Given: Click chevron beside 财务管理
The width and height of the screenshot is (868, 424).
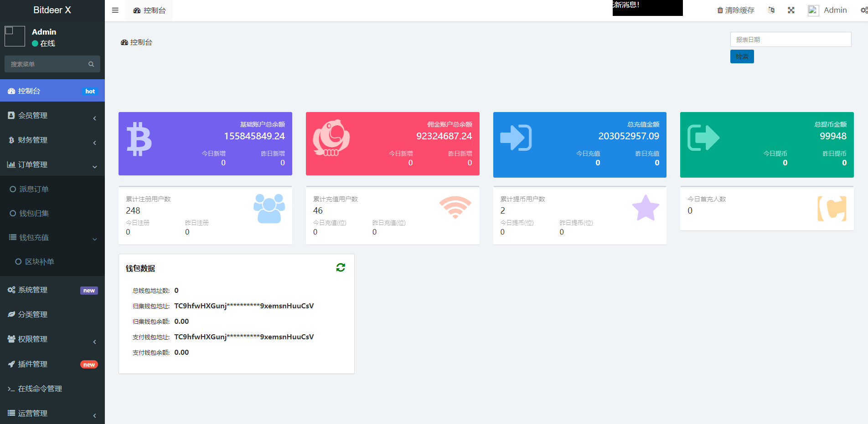Looking at the screenshot, I should [94, 143].
